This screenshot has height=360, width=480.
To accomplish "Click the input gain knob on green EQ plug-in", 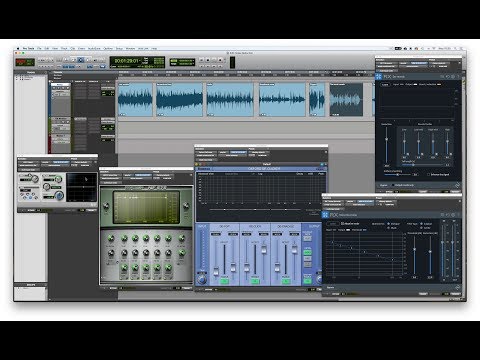I will coord(106,206).
